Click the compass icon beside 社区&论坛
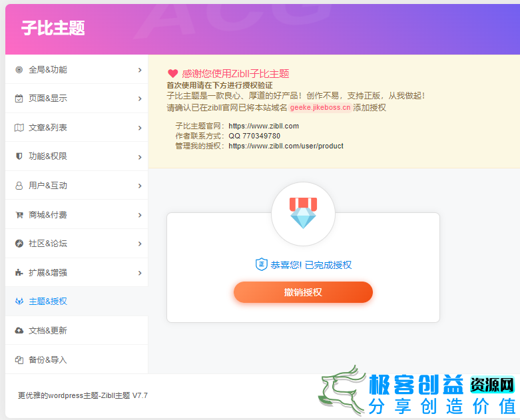 tap(19, 244)
